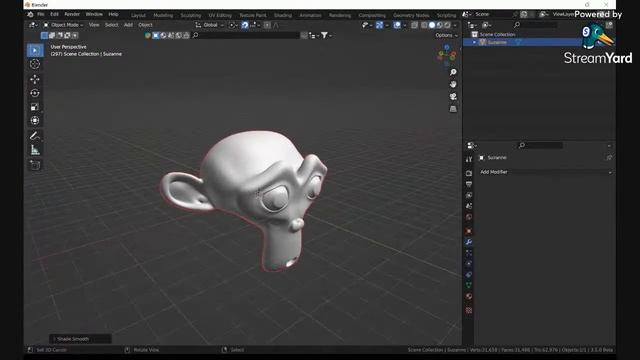
Task: Open the Tool properties tab
Action: tap(469, 159)
